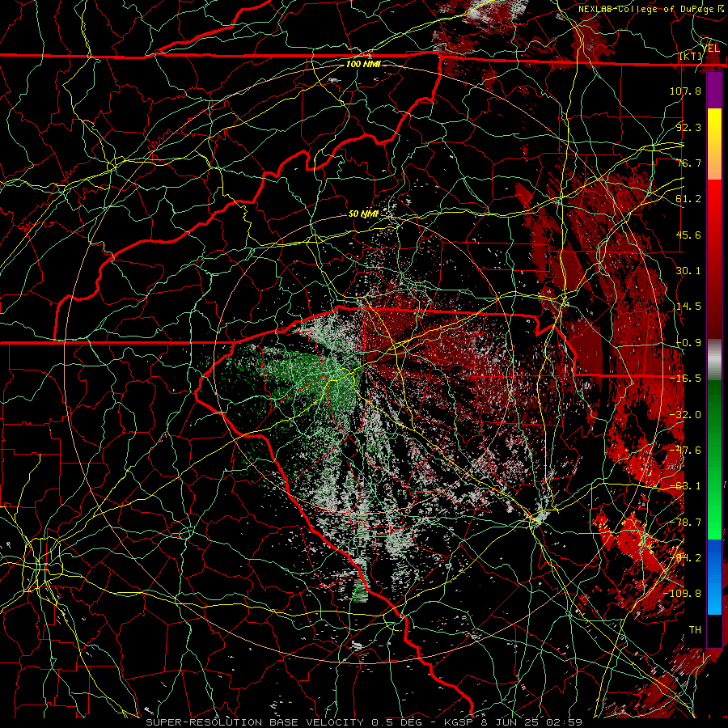Click the 0.5 DEG elevation text
The width and height of the screenshot is (728, 728).
pos(396,722)
